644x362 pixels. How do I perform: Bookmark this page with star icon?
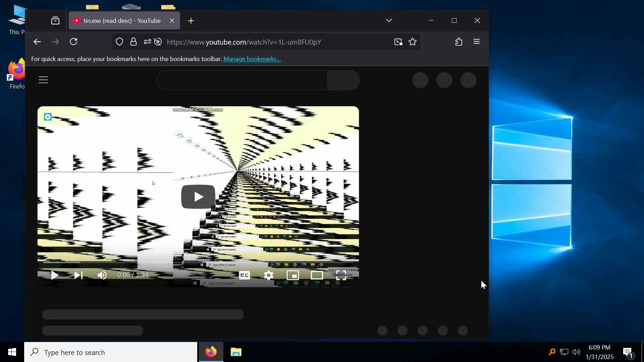413,42
